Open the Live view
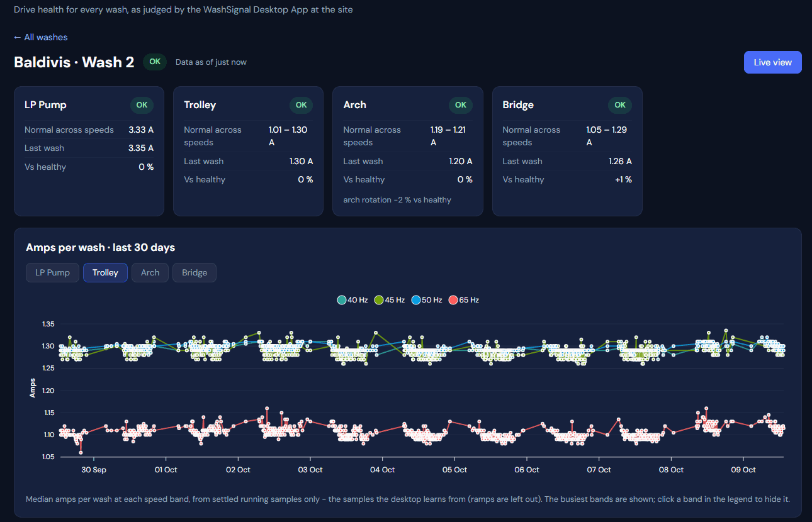 point(772,62)
